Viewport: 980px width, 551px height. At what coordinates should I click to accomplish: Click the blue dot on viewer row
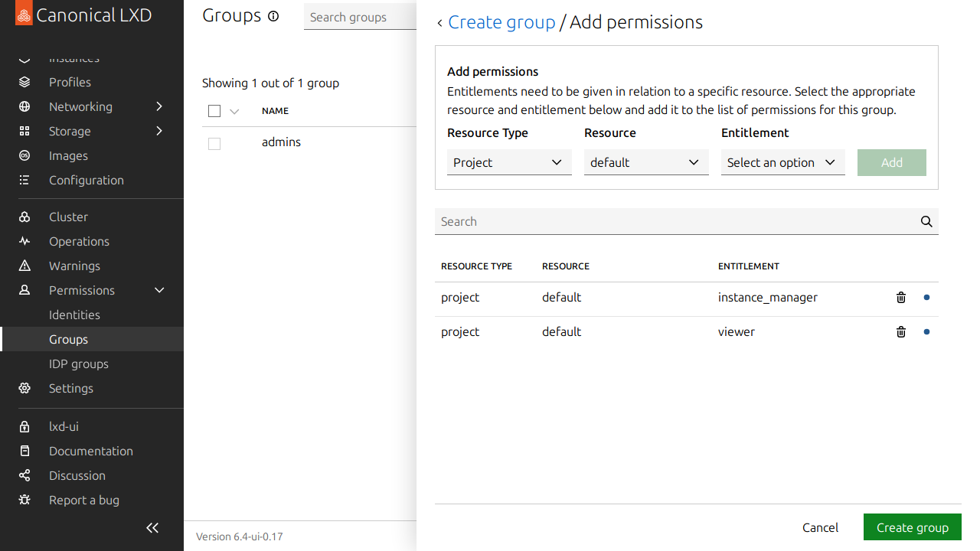(x=926, y=332)
